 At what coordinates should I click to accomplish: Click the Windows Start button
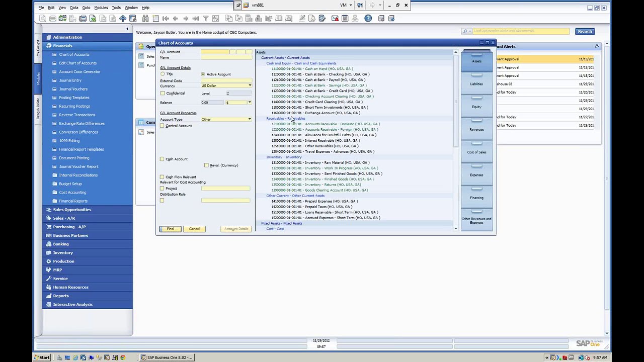click(x=42, y=357)
